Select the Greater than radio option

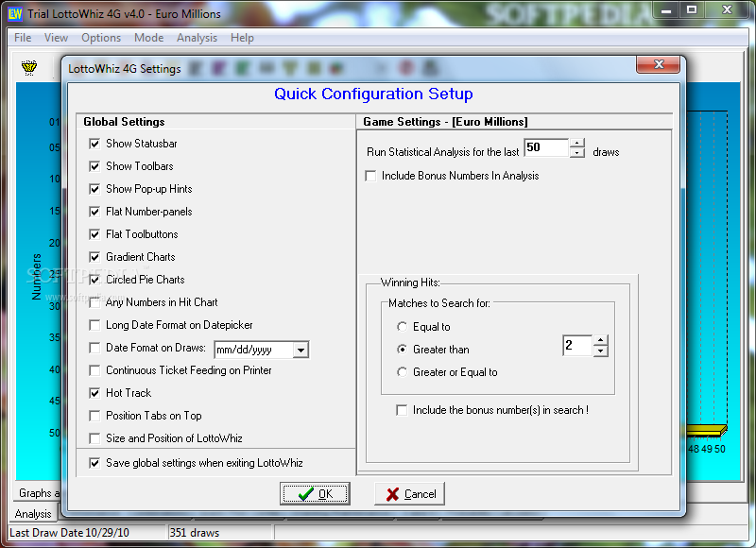402,350
